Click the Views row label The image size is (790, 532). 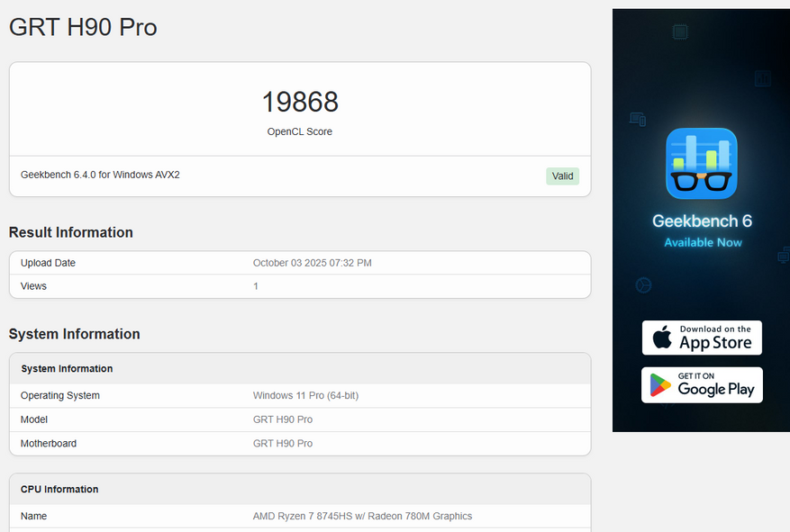pyautogui.click(x=33, y=286)
